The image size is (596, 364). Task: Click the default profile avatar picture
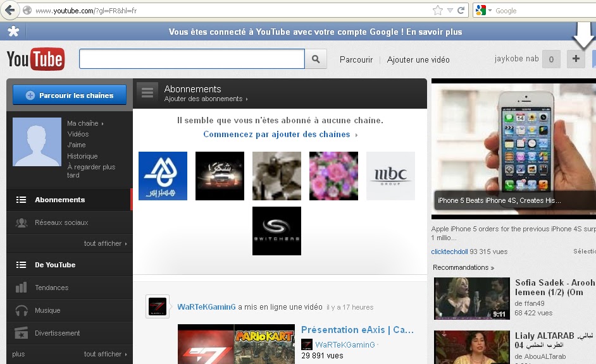click(x=37, y=142)
